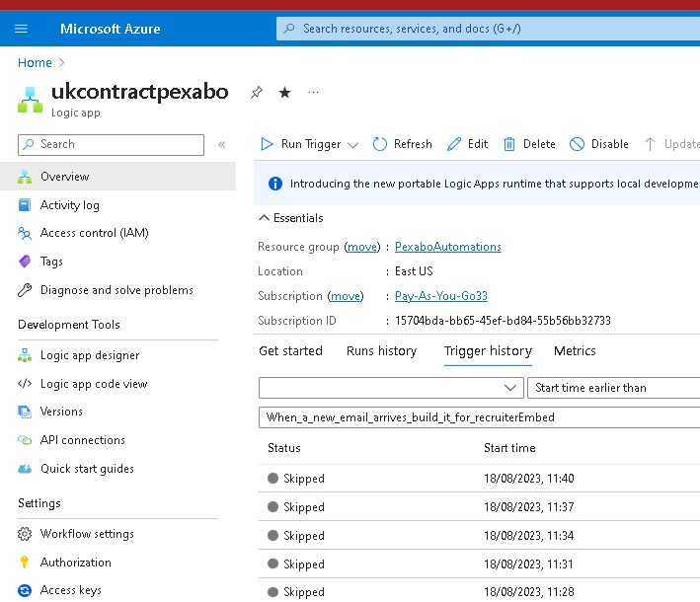Focus the sidebar Search field
The height and width of the screenshot is (602, 700).
click(112, 145)
